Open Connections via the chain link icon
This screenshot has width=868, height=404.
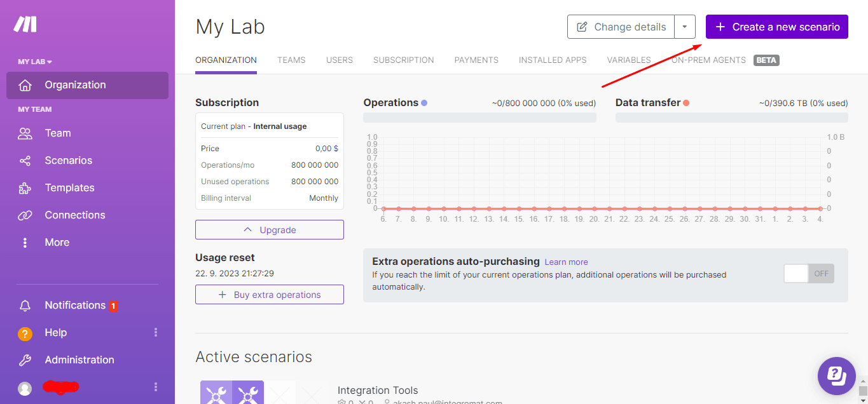click(25, 215)
